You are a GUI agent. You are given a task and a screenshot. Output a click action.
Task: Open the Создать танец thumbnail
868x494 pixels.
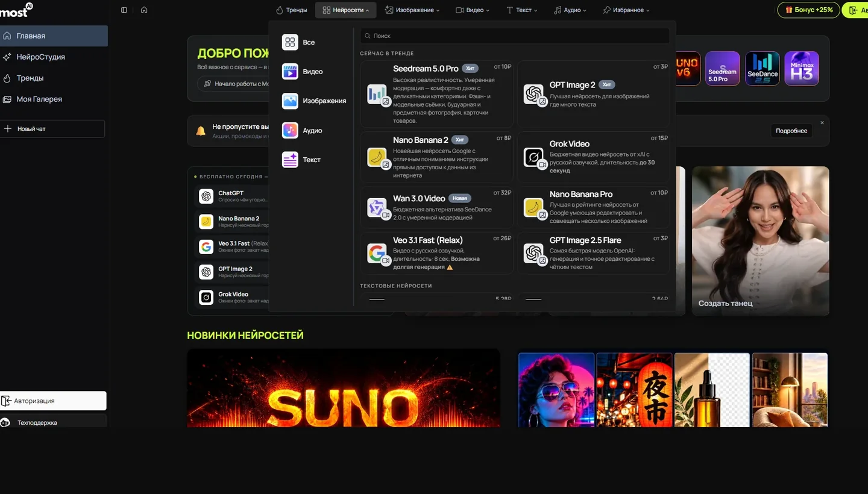click(761, 241)
